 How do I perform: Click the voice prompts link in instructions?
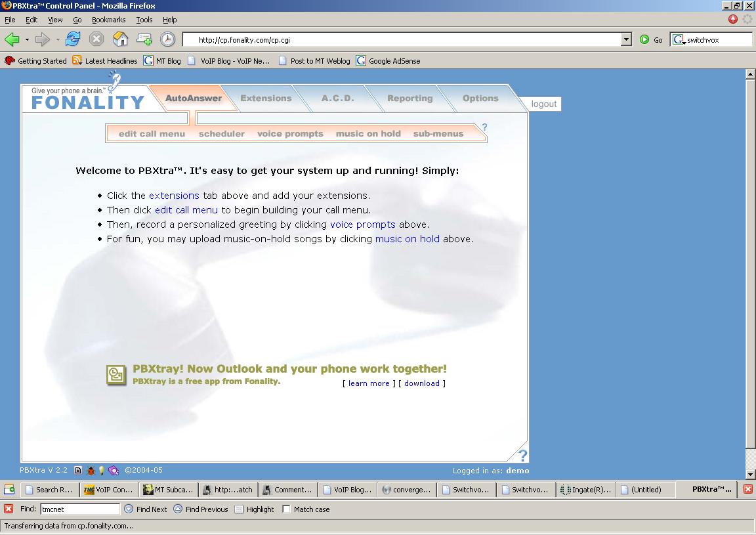coord(362,225)
